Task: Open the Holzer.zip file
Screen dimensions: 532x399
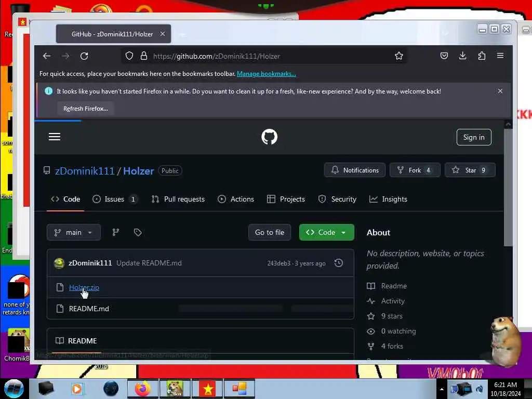Action: click(x=84, y=287)
